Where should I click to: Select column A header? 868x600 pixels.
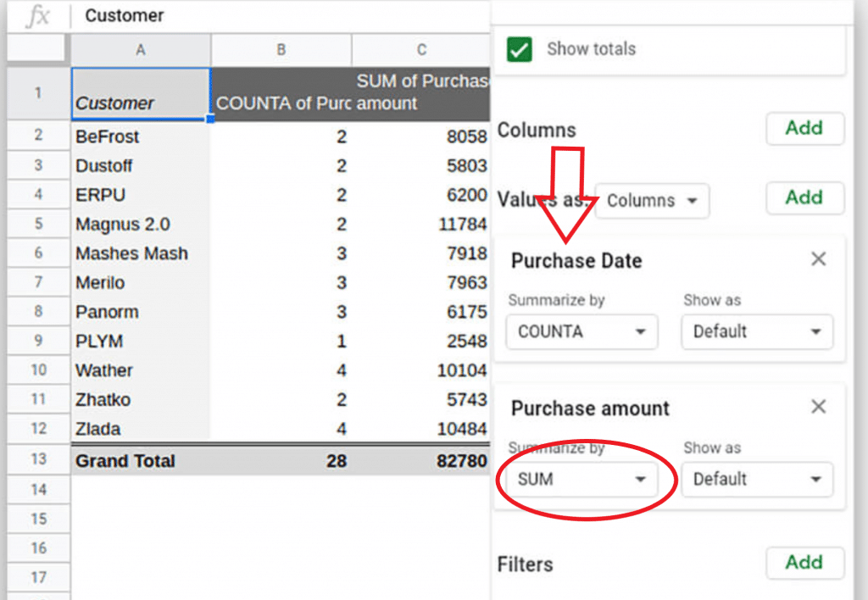pos(141,50)
